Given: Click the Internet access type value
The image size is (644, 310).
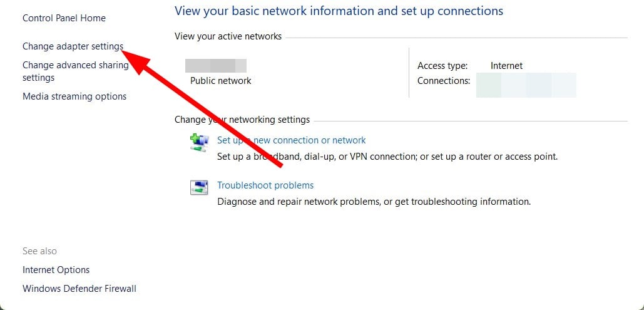Looking at the screenshot, I should [506, 66].
